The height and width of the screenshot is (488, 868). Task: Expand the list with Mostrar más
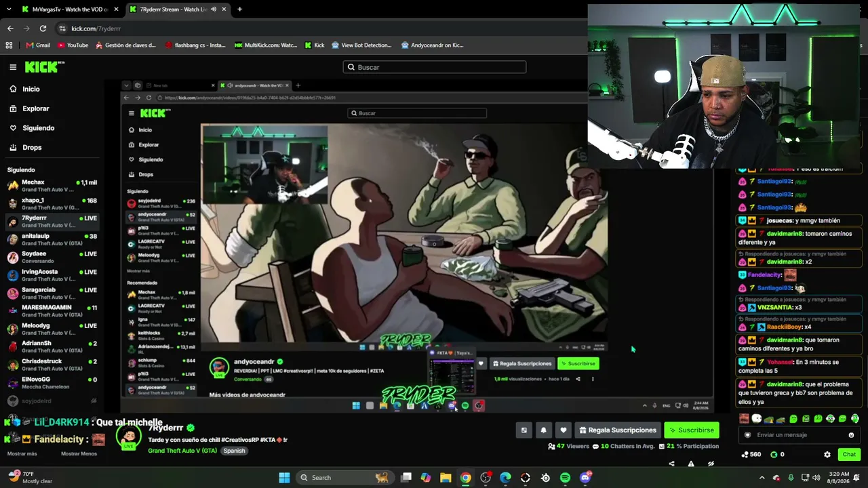click(x=22, y=453)
